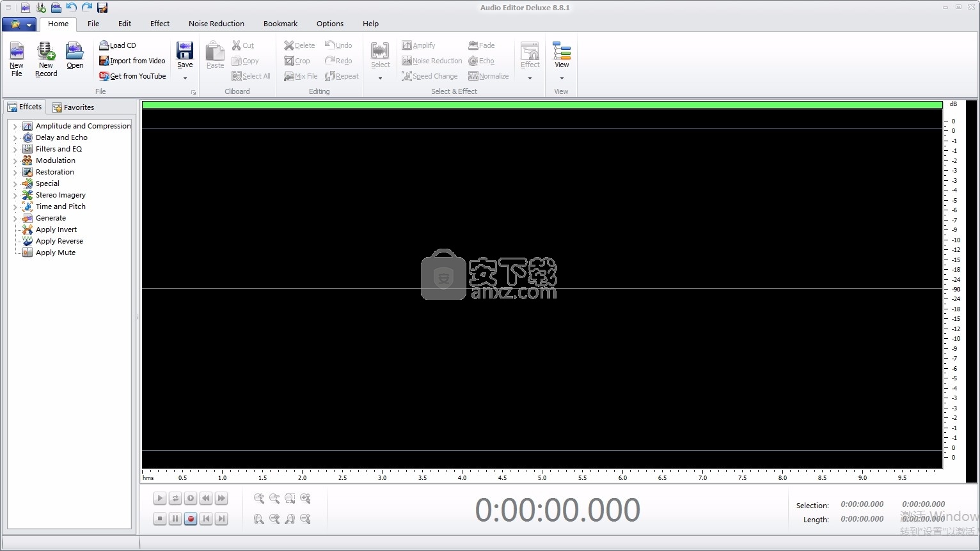The height and width of the screenshot is (551, 980).
Task: Click the zoom to selection right edge icon
Action: tap(290, 519)
